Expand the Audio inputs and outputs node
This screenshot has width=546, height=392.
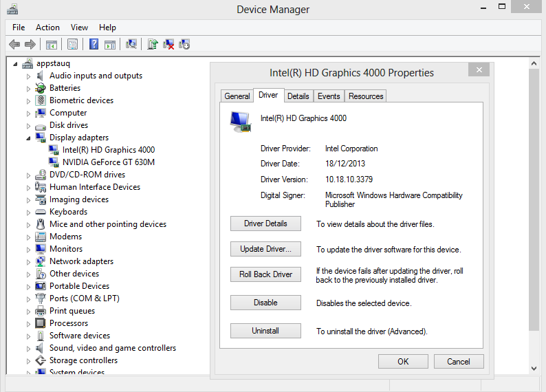point(29,76)
